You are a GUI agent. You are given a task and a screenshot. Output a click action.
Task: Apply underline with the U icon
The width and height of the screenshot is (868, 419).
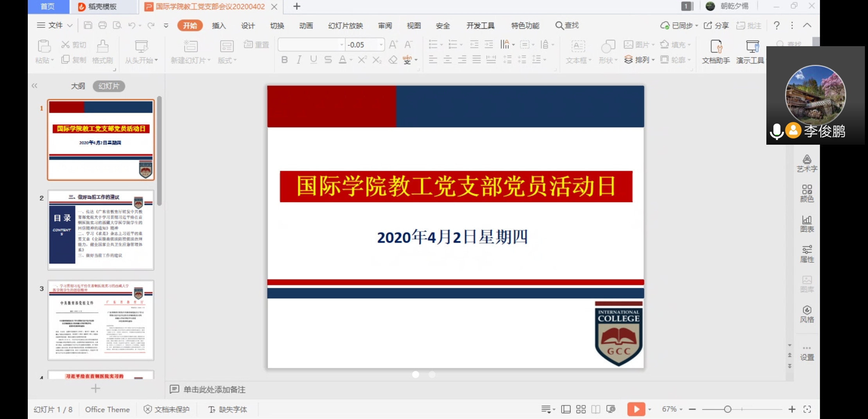(313, 60)
